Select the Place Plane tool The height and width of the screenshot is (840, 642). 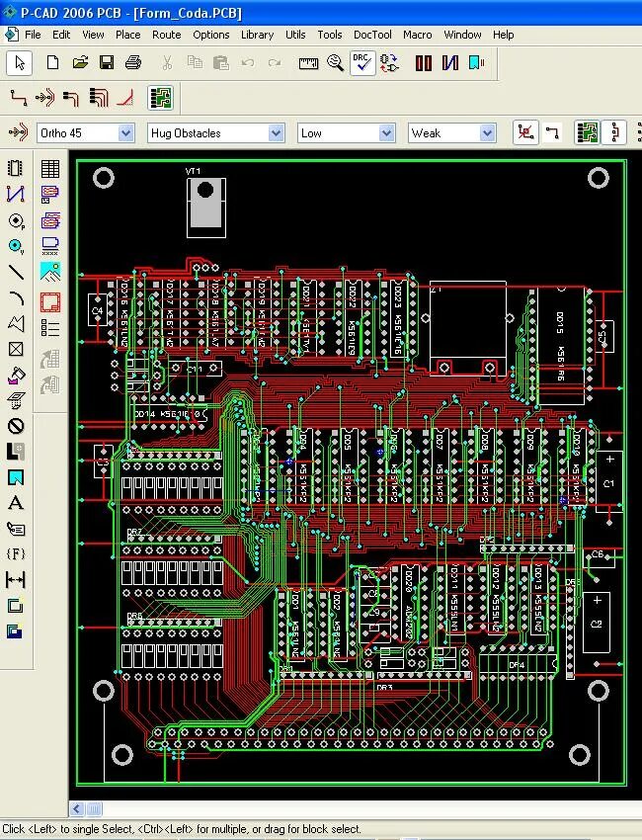[x=16, y=452]
